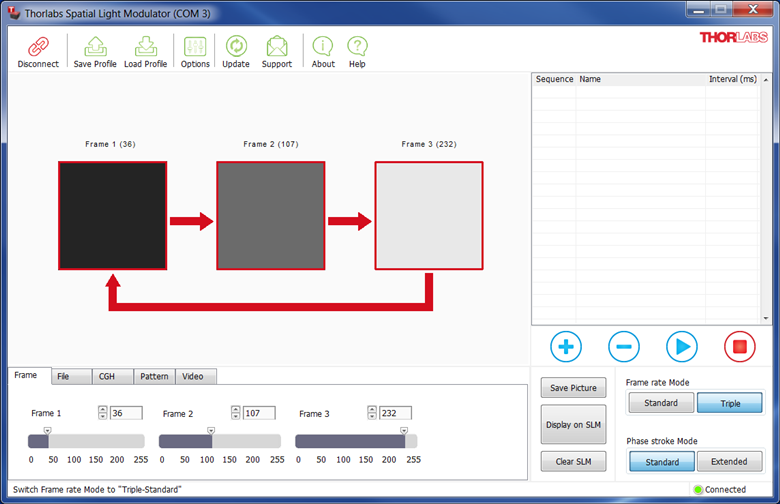Viewport: 780px width, 504px height.
Task: Open the Options settings icon
Action: tap(195, 47)
